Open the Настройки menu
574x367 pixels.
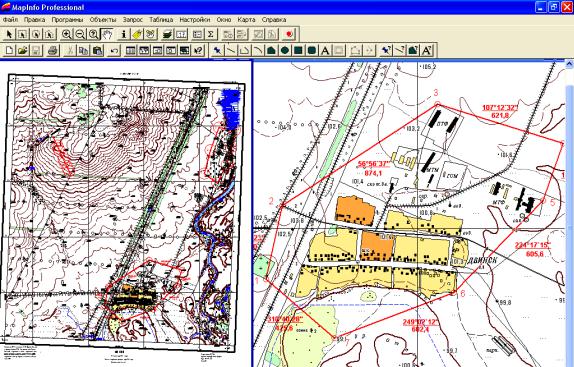tap(195, 19)
